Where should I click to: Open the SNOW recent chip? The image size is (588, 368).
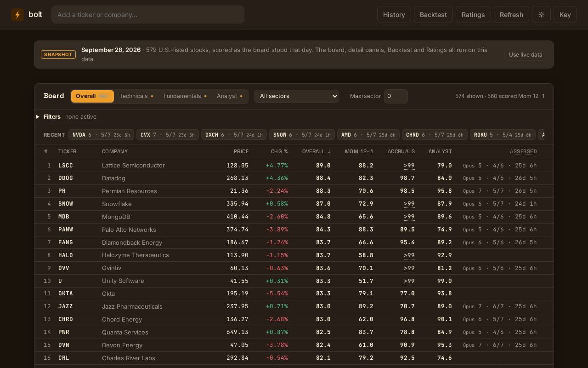coord(302,135)
